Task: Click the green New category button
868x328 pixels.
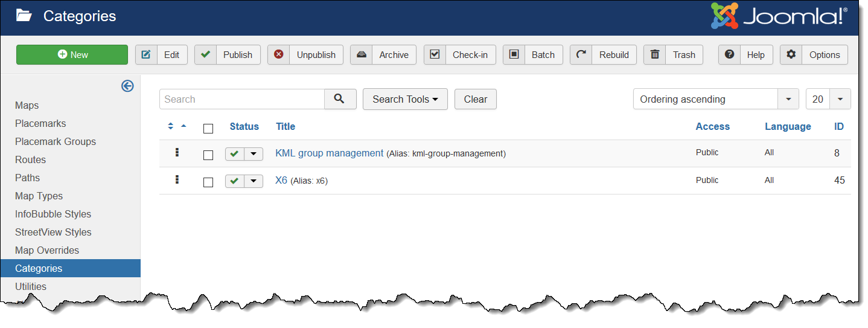Action: click(72, 54)
